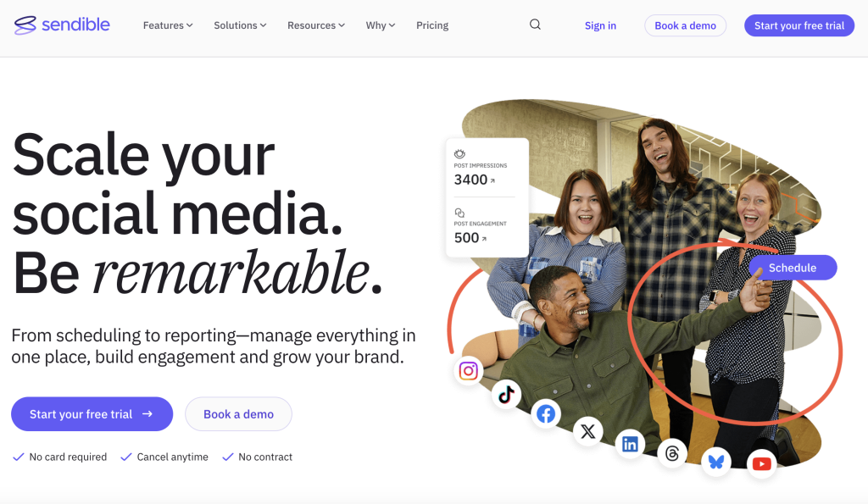Screen dimensions: 868x504
Task: Click the Threads icon
Action: tap(672, 454)
